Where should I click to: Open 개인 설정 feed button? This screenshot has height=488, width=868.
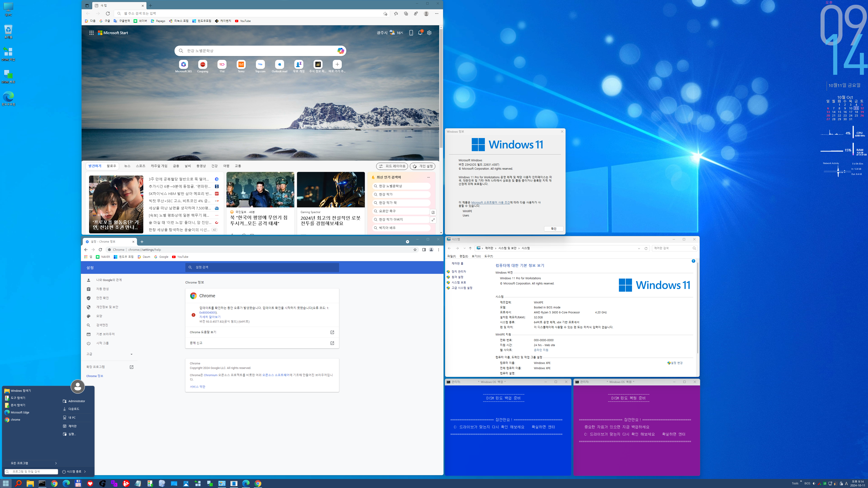click(422, 166)
